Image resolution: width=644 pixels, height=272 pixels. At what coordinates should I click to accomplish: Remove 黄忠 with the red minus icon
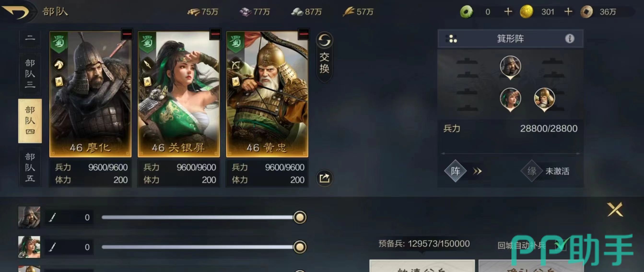[304, 34]
